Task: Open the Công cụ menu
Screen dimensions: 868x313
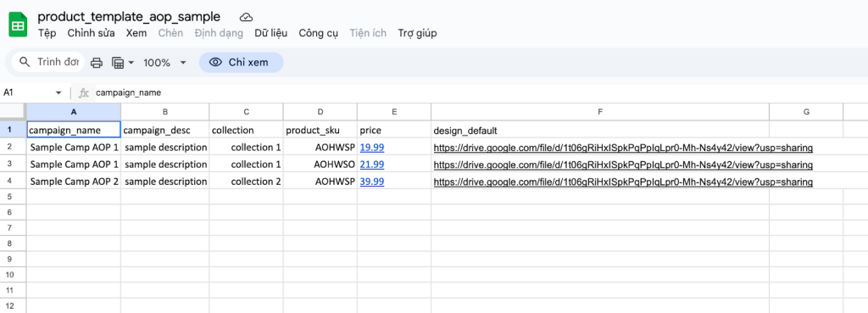Action: (319, 33)
